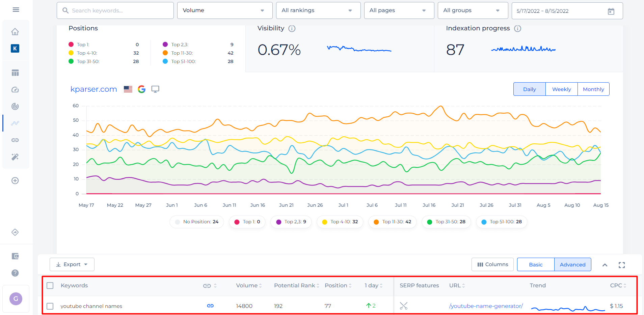
Task: Open the help question mark icon
Action: tap(15, 273)
